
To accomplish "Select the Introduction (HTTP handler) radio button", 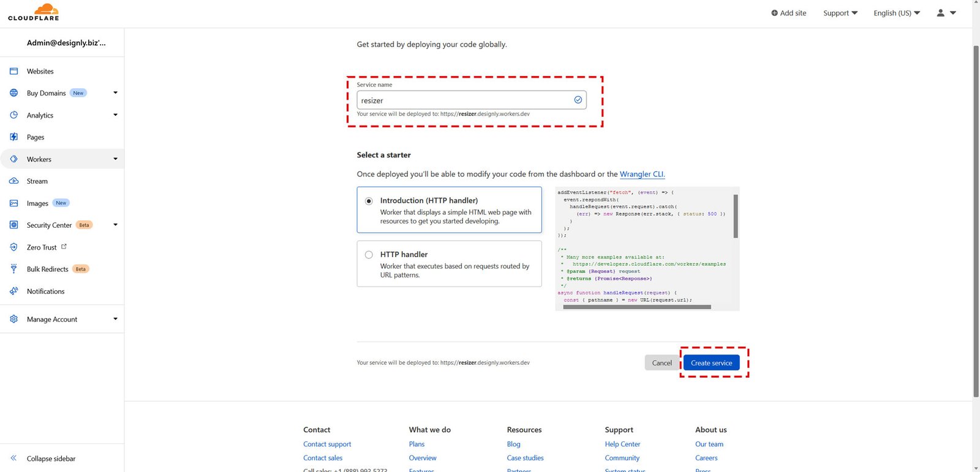I will [369, 201].
